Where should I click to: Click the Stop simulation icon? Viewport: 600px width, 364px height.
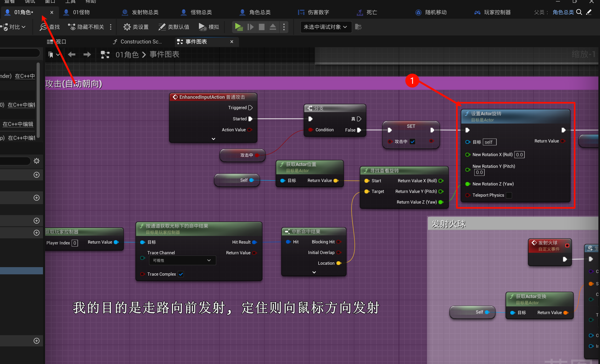[261, 27]
